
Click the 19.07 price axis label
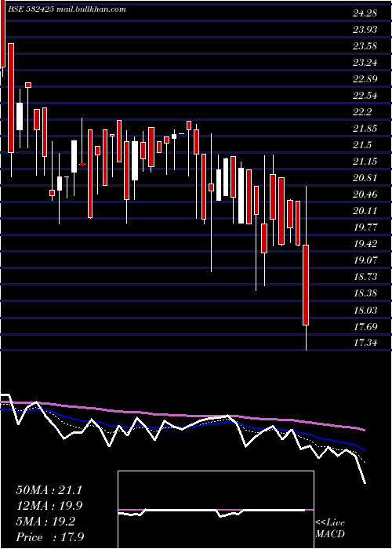(365, 260)
